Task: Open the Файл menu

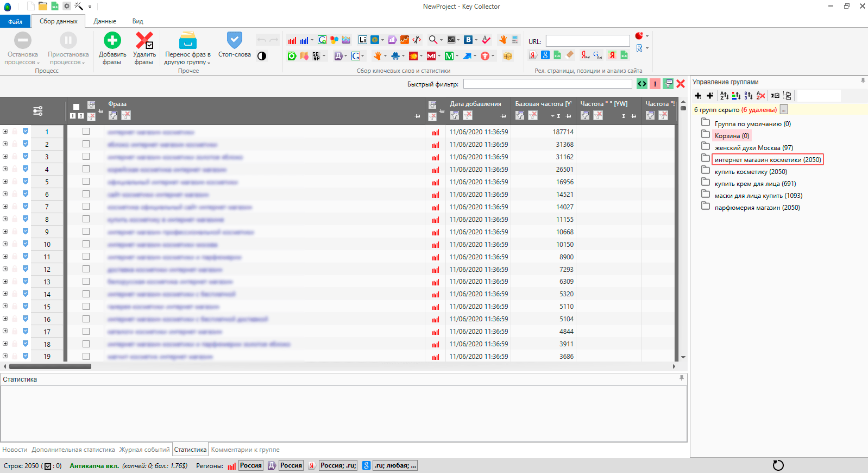Action: tap(15, 21)
